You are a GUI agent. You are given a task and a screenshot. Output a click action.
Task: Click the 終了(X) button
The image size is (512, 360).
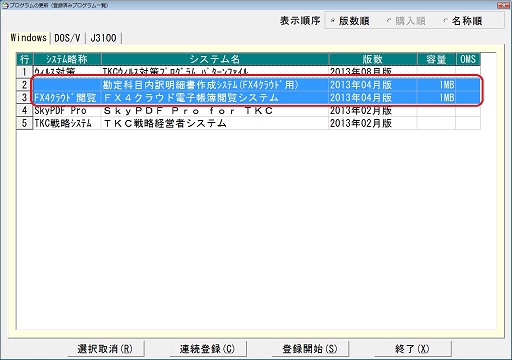point(413,349)
